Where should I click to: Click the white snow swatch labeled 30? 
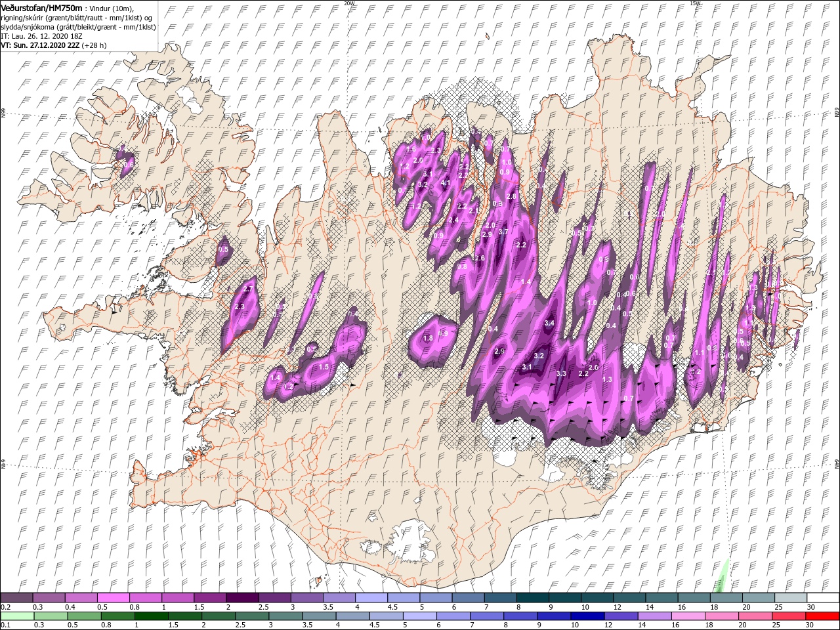tap(823, 598)
